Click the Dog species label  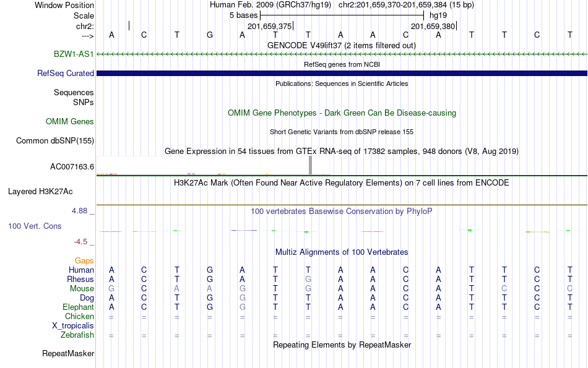click(x=87, y=298)
